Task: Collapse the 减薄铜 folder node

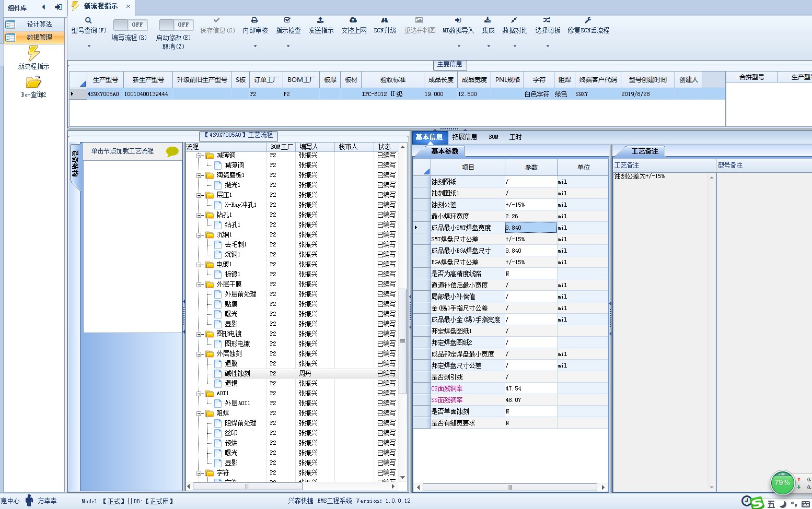Action: click(x=199, y=156)
